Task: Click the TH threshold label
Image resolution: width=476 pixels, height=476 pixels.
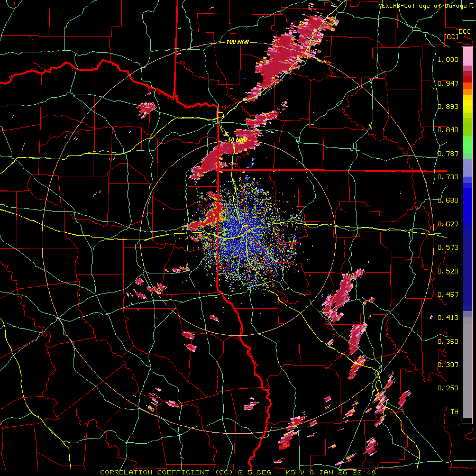Action: coord(454,412)
